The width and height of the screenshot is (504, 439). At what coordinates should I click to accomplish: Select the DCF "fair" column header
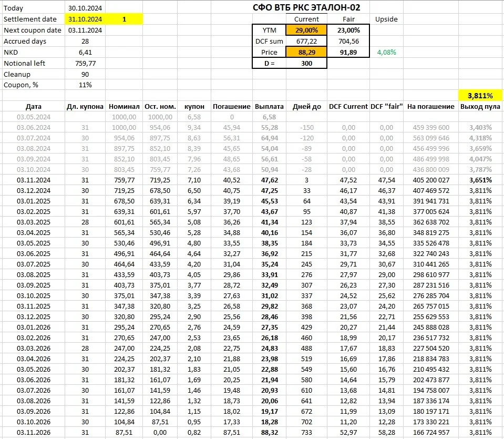tap(386, 106)
